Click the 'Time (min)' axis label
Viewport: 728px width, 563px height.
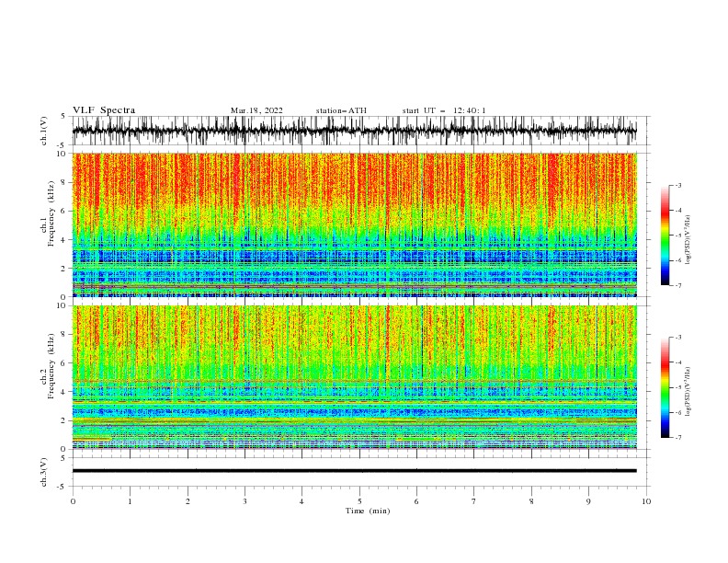point(368,511)
